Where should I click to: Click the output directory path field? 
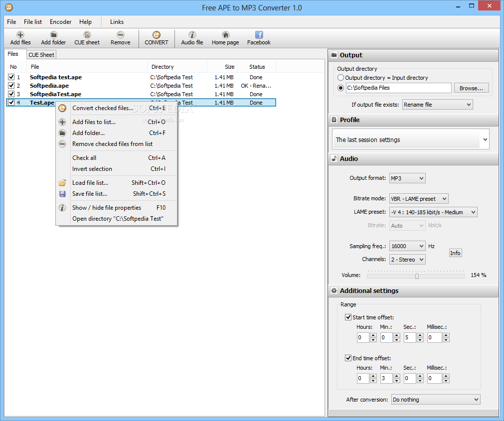coord(399,88)
